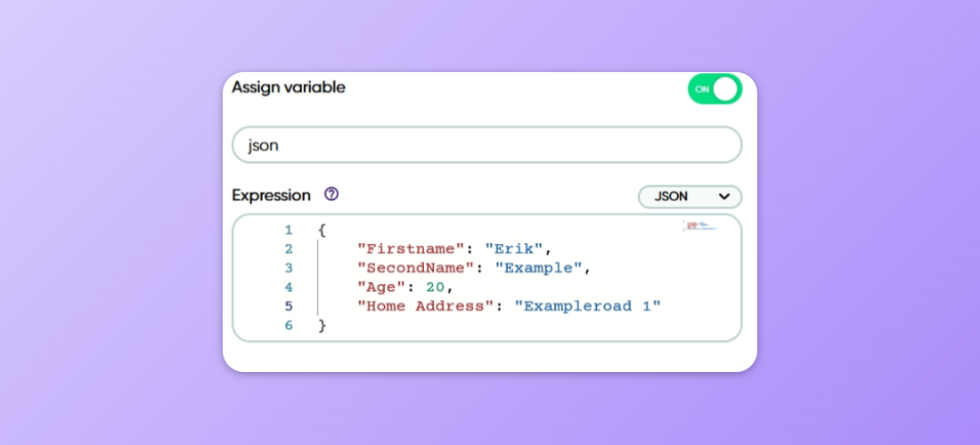Toggle the Assign variable ON switch
Image resolution: width=980 pixels, height=445 pixels.
pyautogui.click(x=714, y=89)
